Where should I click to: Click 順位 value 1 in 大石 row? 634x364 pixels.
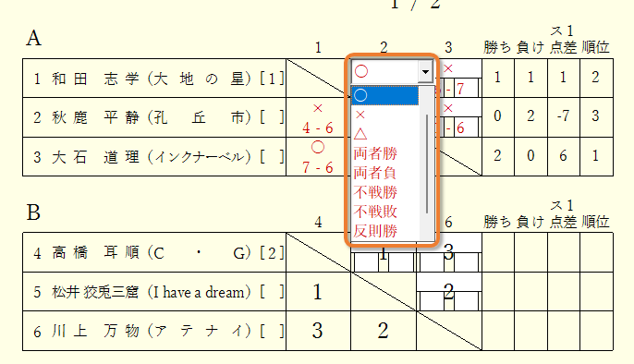point(595,156)
